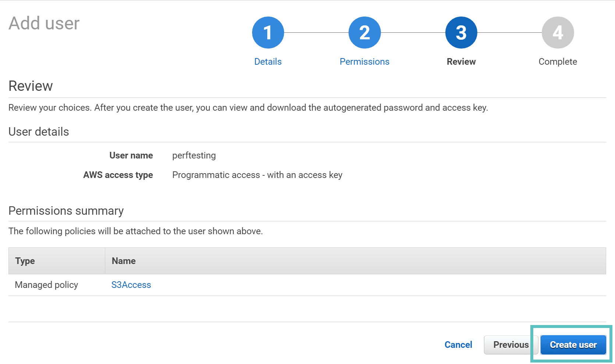Open the S3Access managed policy
This screenshot has width=615, height=364.
(131, 285)
